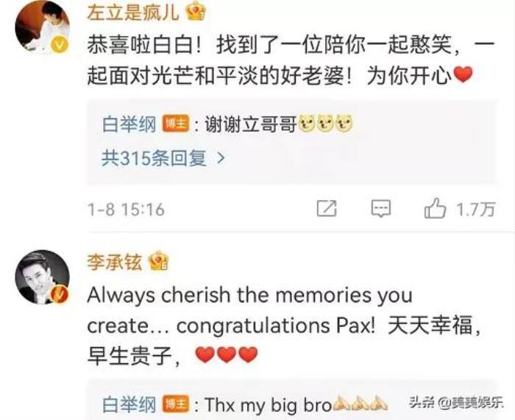Open username 李承铉
Viewport: 515px width, 420px height.
coord(114,262)
